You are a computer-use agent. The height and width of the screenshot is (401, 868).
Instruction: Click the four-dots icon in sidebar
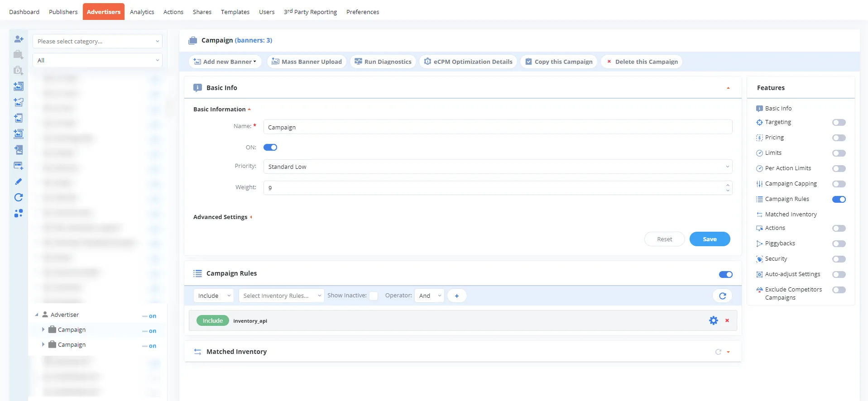[x=19, y=213]
